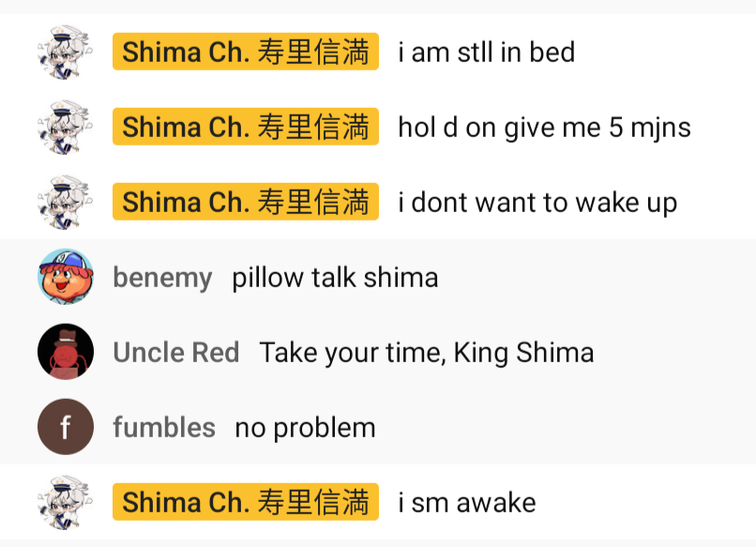Click Shima's avatar beside 'hol d on give me 5 mjns'

pyautogui.click(x=66, y=127)
